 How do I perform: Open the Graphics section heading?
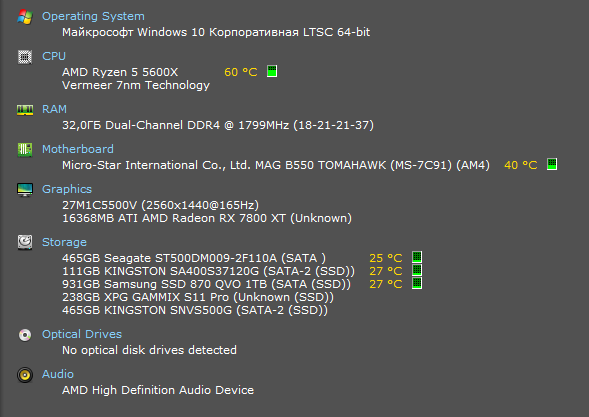pyautogui.click(x=67, y=189)
